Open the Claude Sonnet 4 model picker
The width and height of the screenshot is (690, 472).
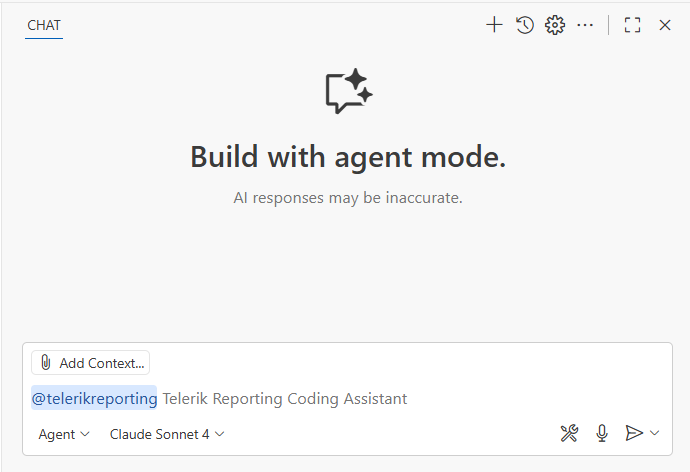(x=167, y=434)
